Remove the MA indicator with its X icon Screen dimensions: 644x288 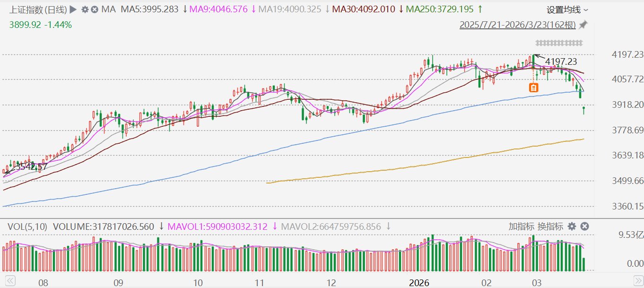[94, 9]
